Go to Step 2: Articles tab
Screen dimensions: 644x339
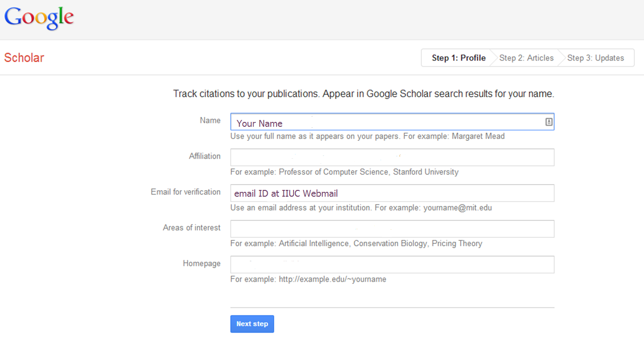tap(526, 58)
